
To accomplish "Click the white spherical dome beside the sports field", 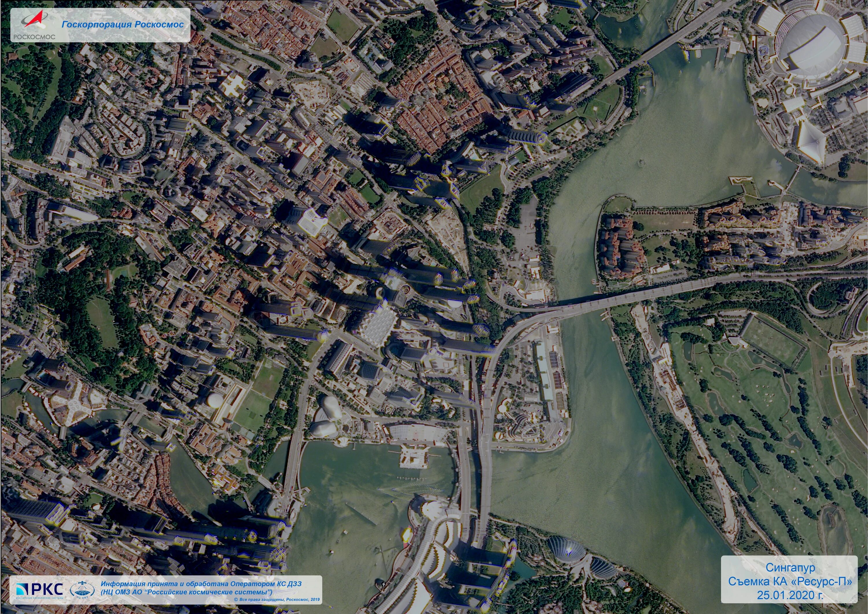I will 216,401.
